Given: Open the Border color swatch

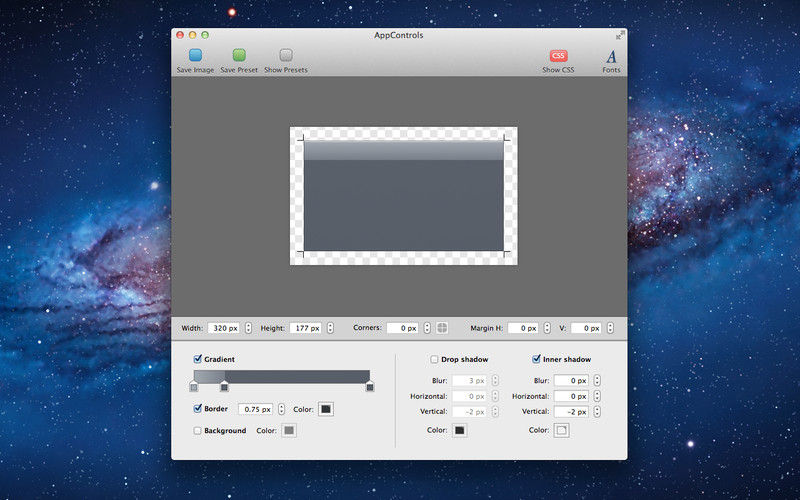Looking at the screenshot, I should (x=326, y=409).
